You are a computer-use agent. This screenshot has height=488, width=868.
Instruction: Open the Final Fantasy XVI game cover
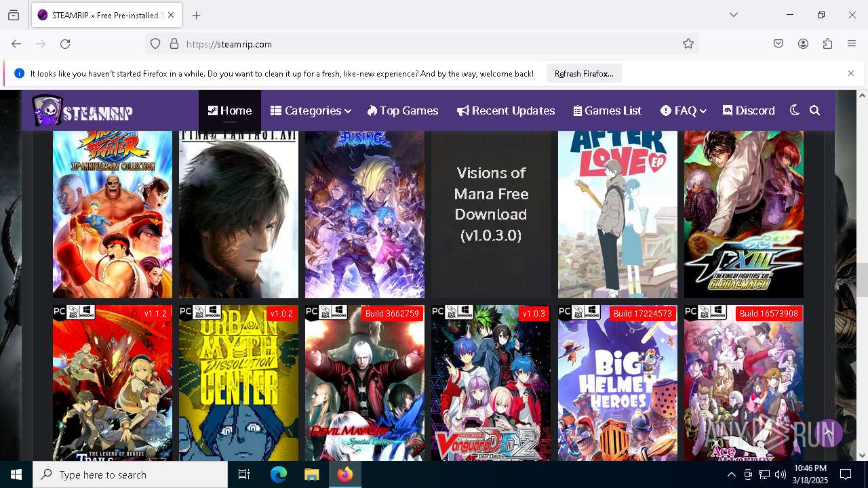pos(239,214)
